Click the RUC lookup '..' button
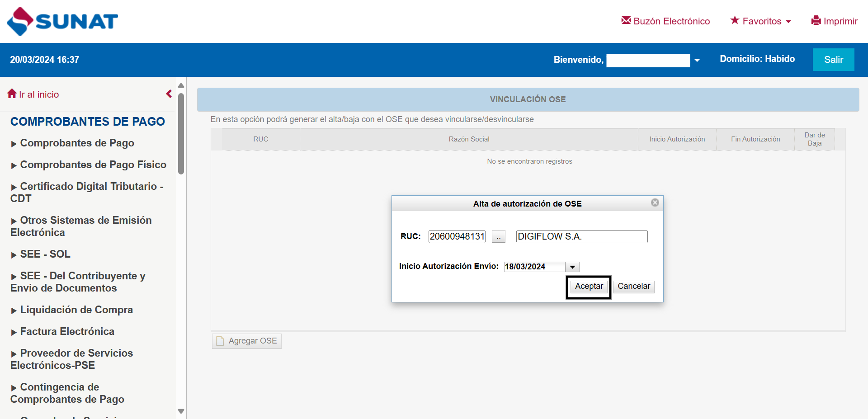868x419 pixels. click(x=498, y=236)
